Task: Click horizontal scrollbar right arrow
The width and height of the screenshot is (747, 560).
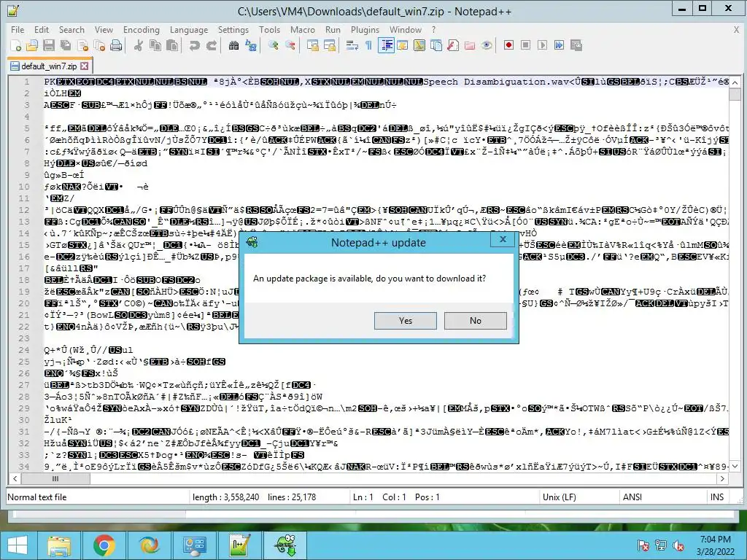Action: (723, 478)
